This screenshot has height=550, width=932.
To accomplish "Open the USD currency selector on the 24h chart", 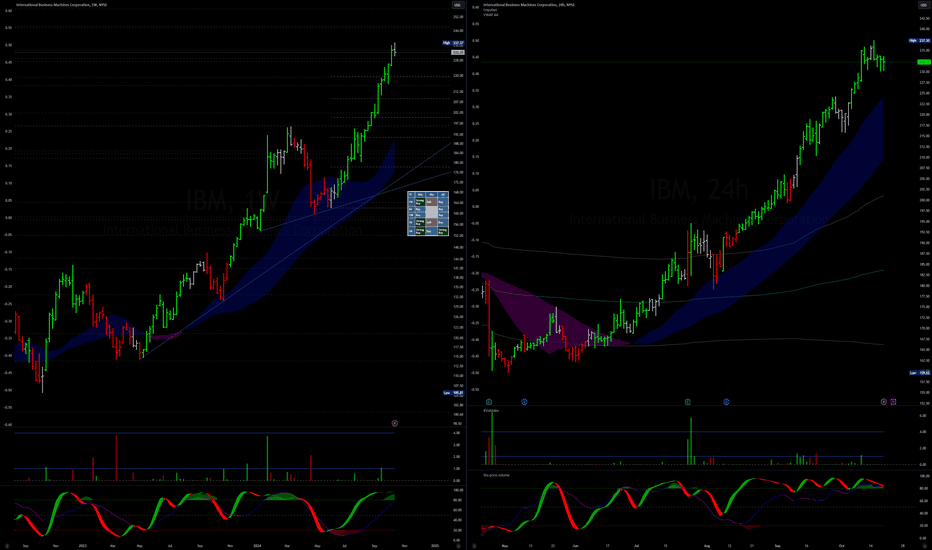I will [924, 5].
